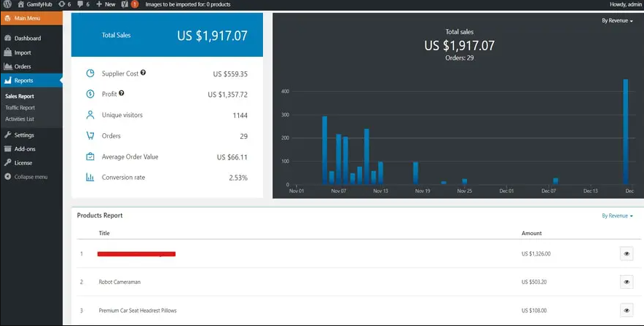644x326 pixels.
Task: Click the WordPress logo icon in admin bar
Action: pos(7,4)
